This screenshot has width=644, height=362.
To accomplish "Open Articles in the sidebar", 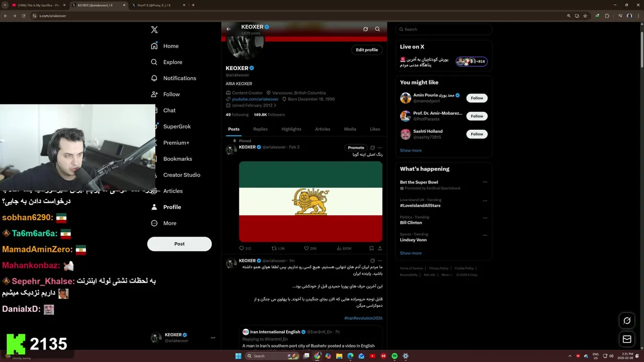I will coord(173,191).
